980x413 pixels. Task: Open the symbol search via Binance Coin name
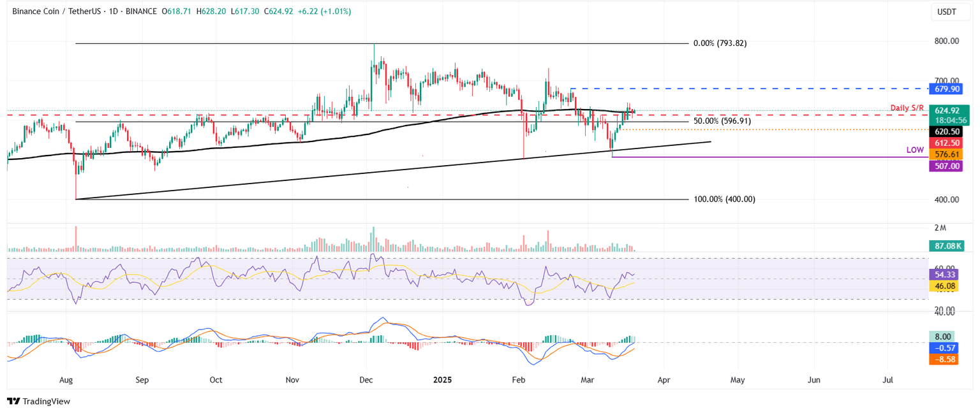coord(35,11)
